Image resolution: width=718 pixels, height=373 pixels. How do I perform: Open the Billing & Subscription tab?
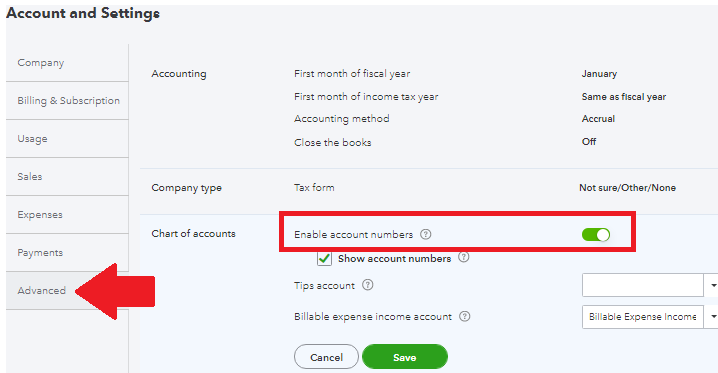[x=67, y=101]
